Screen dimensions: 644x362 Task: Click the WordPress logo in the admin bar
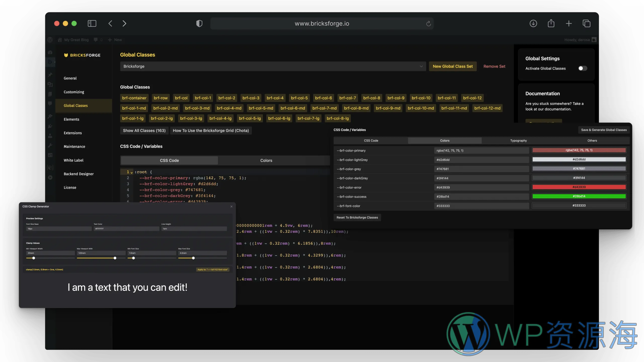coord(50,40)
